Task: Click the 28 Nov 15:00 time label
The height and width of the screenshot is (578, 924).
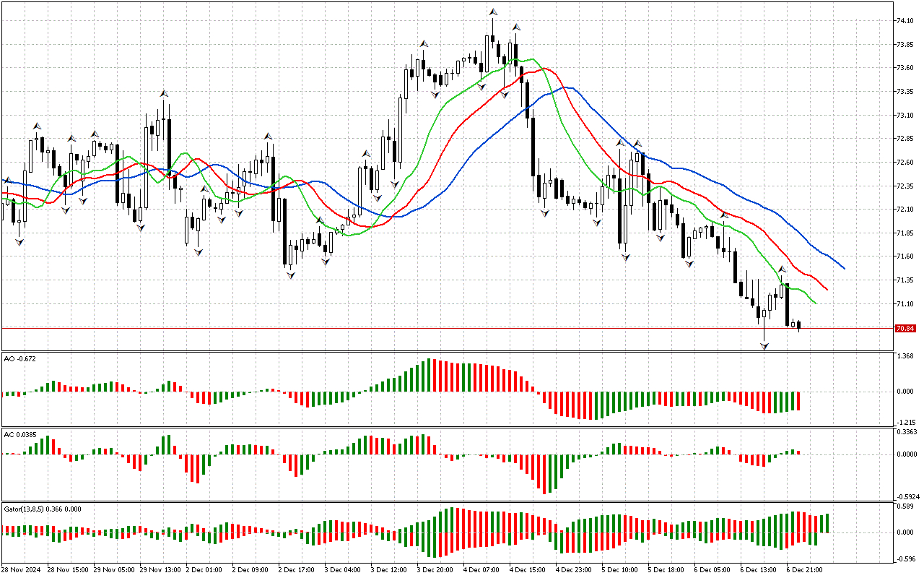Action: [69, 569]
